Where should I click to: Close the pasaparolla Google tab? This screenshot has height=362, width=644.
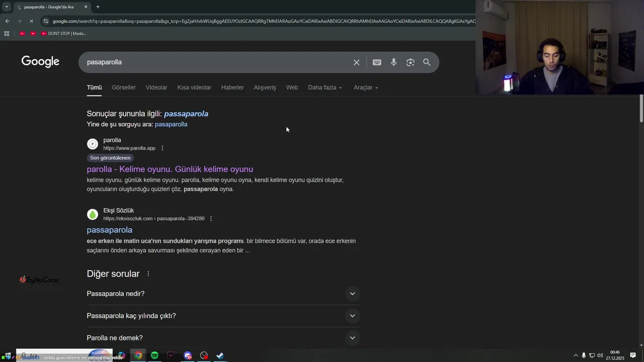[86, 7]
